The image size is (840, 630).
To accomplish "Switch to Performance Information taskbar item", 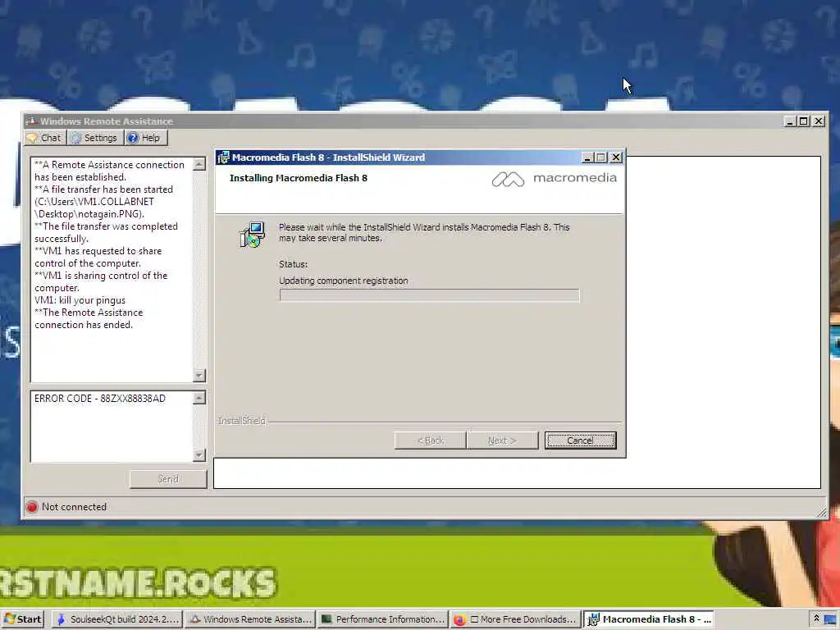I will [x=382, y=619].
